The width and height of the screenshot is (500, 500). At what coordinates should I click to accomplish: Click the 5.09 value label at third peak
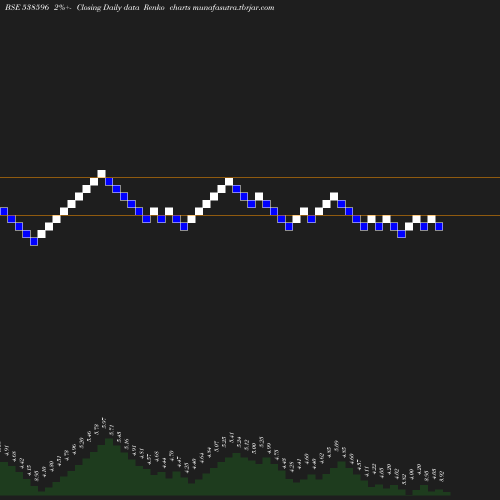tap(337, 446)
